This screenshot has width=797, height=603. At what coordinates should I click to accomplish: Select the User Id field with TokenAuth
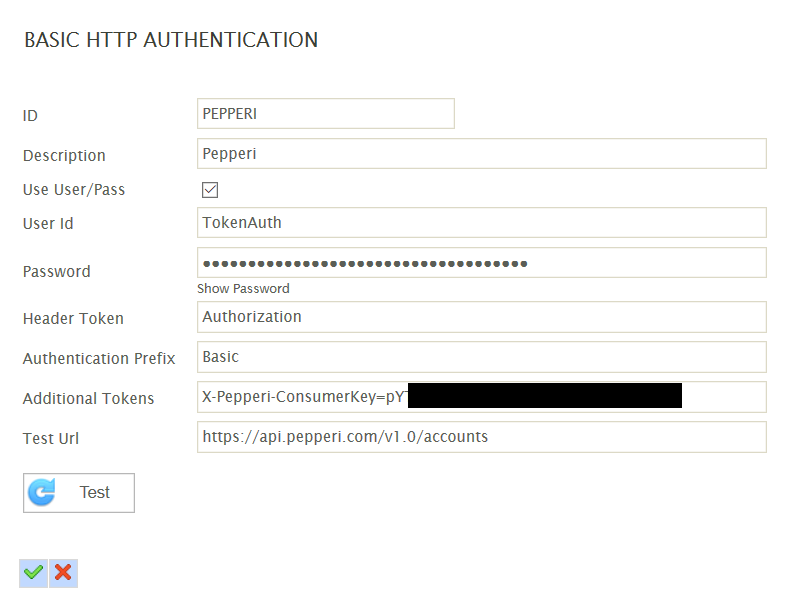click(x=482, y=222)
